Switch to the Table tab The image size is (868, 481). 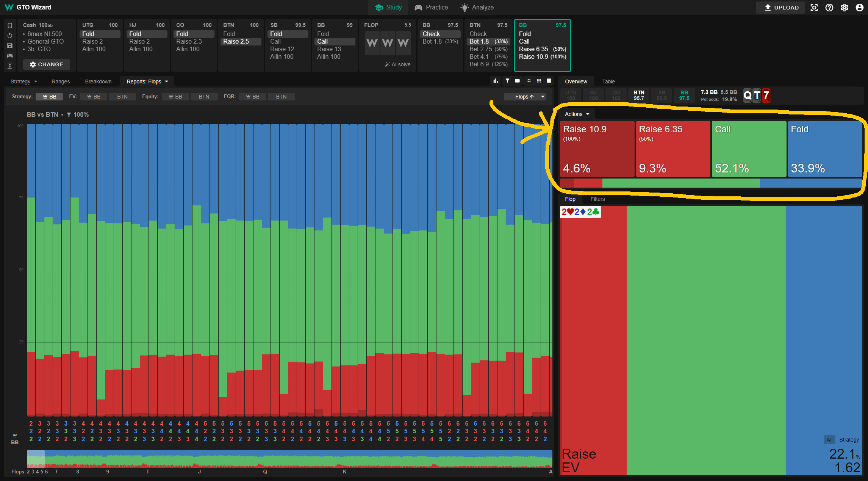(x=608, y=82)
